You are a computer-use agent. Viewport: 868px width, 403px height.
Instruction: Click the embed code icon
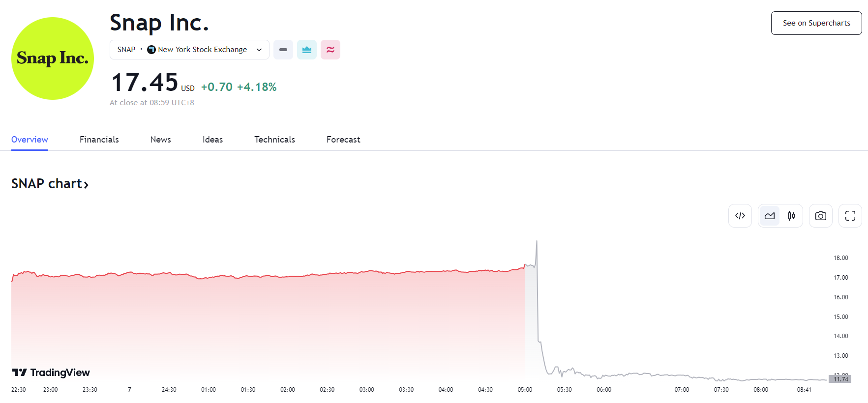pos(740,216)
